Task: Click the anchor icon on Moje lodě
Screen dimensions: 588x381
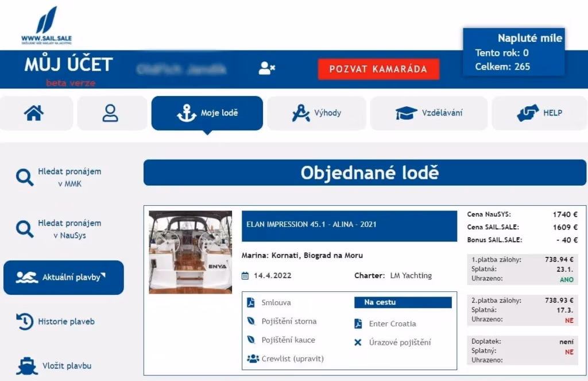Action: (x=184, y=113)
